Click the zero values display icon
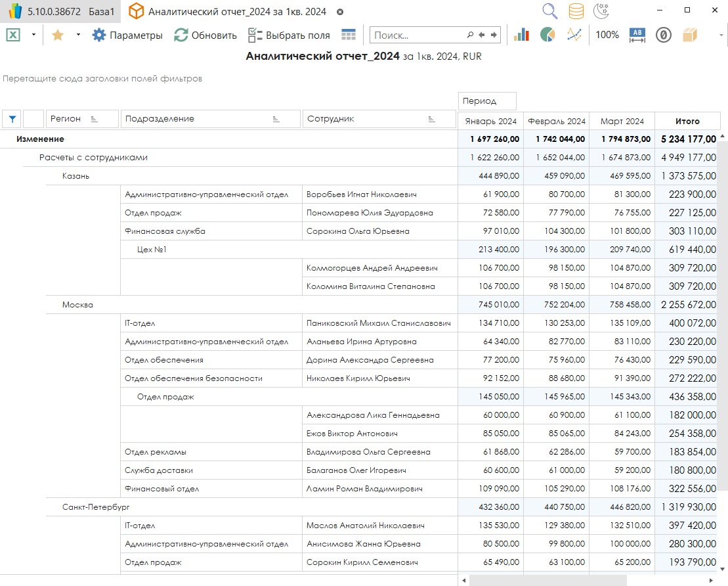This screenshot has width=728, height=586. [664, 35]
